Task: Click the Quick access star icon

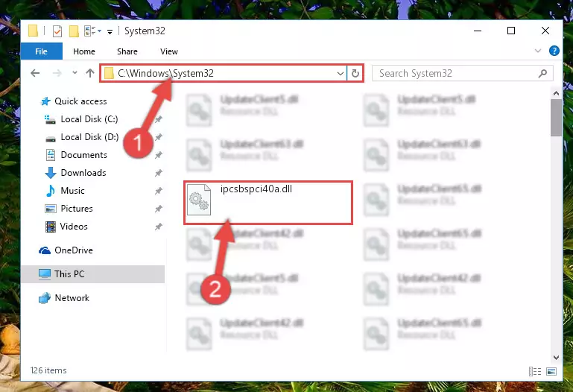Action: click(45, 101)
